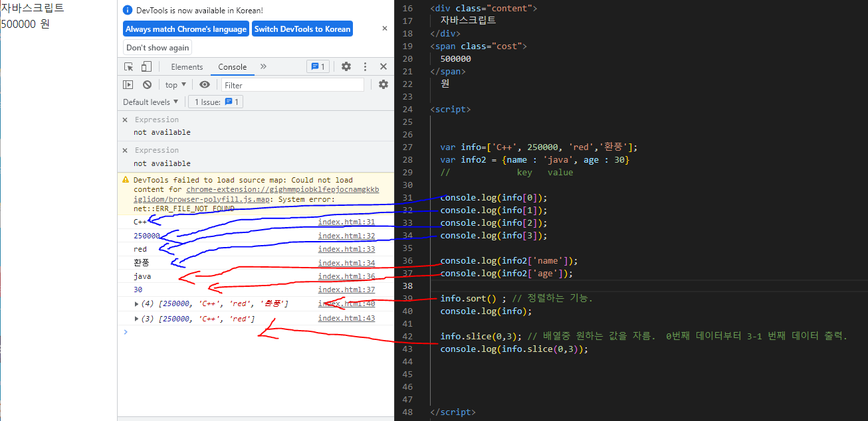Click opening <script> tag in editor
The height and width of the screenshot is (421, 868).
pos(450,109)
